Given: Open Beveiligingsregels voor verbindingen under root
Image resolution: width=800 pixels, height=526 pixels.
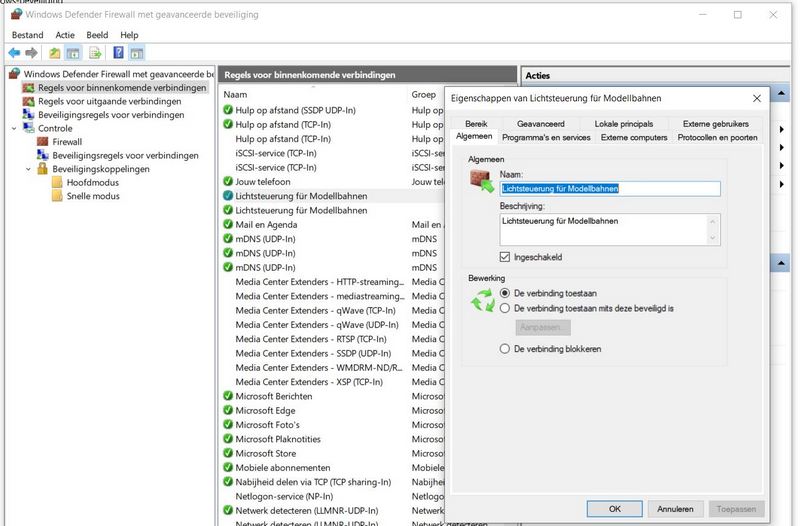Looking at the screenshot, I should (x=111, y=115).
